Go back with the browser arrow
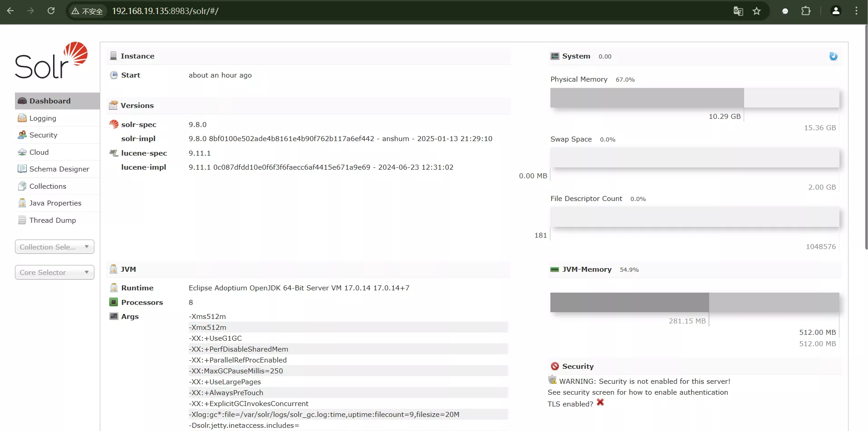Image resolution: width=868 pixels, height=431 pixels. (x=10, y=11)
